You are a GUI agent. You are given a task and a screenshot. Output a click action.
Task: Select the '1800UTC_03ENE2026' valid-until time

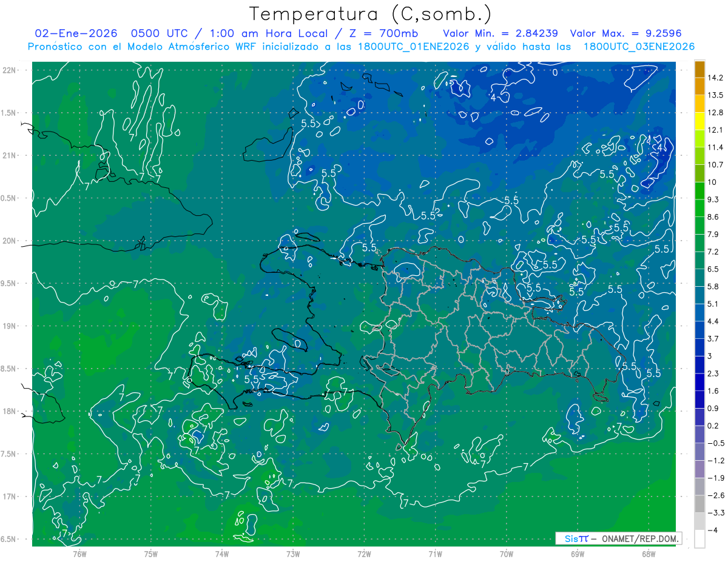coord(638,47)
